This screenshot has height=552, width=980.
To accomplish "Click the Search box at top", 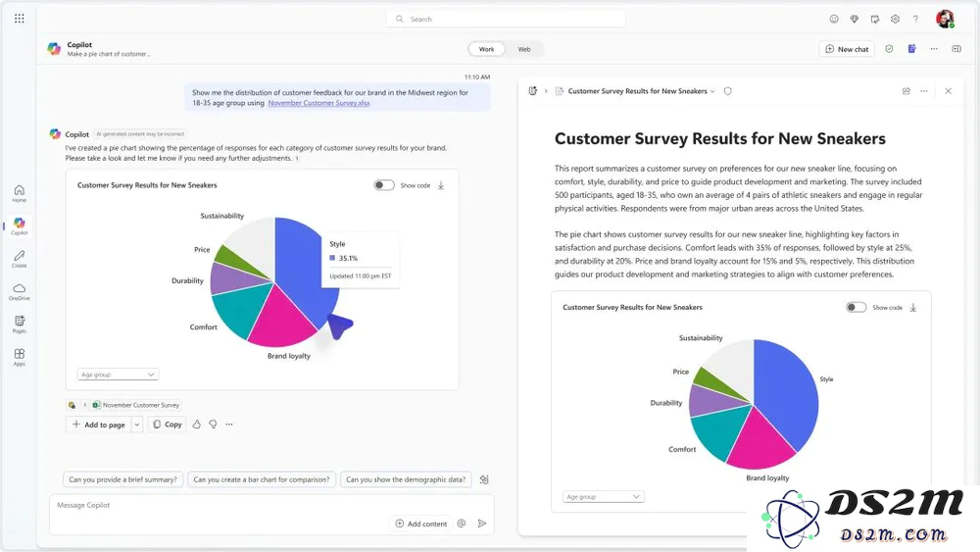I will (x=506, y=19).
